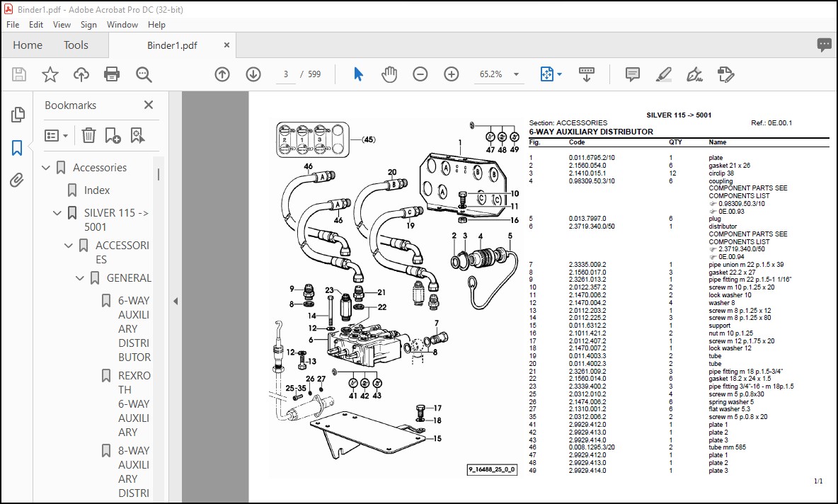Viewport: 838px width, 504px height.
Task: Click the 'tube mm 585' part name
Action: [x=727, y=447]
